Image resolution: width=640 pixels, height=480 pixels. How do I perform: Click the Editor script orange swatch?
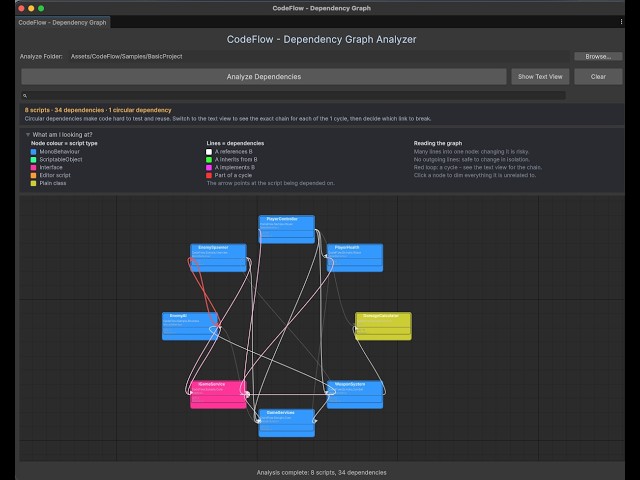point(33,176)
